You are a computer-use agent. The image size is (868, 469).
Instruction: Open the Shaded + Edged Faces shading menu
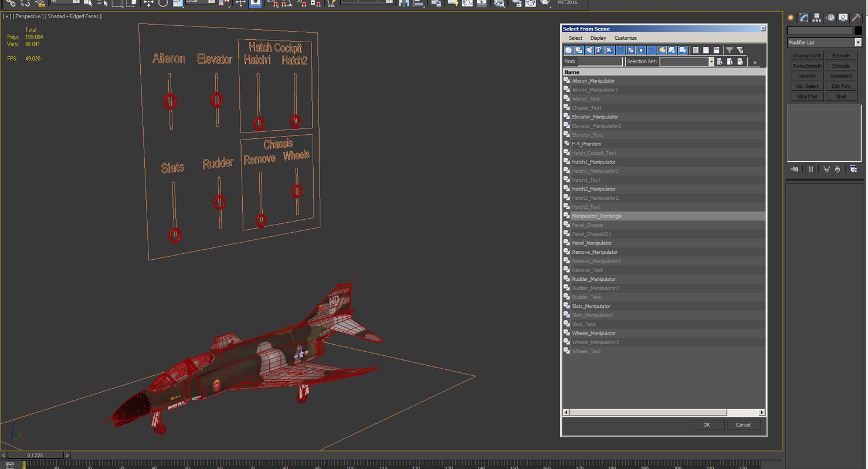(x=73, y=16)
